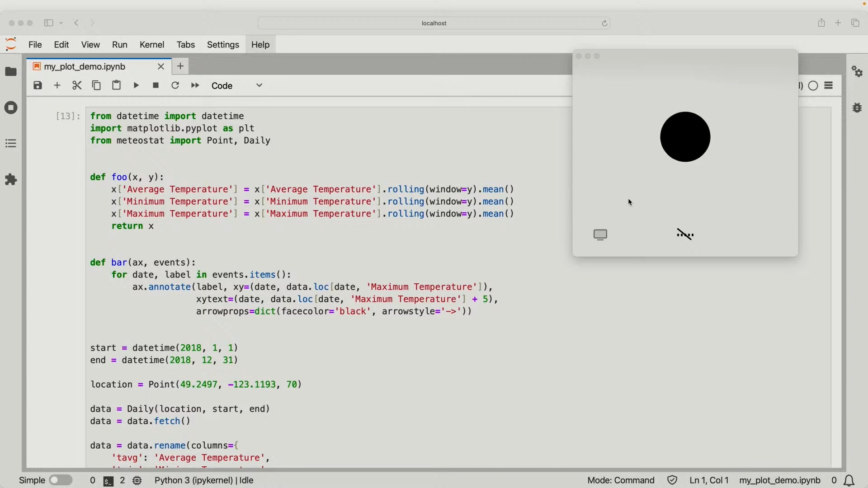868x488 pixels.
Task: Restart the kernel
Action: tap(175, 85)
